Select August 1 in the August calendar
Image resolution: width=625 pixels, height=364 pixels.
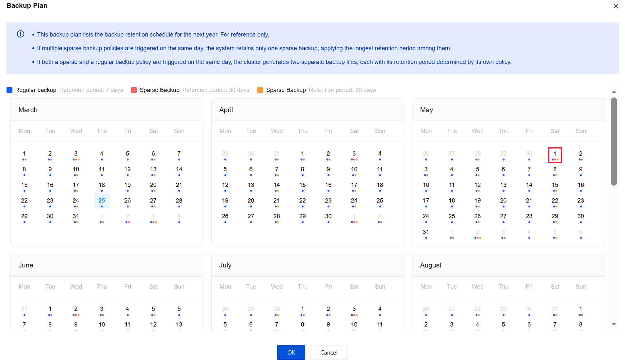(x=581, y=309)
